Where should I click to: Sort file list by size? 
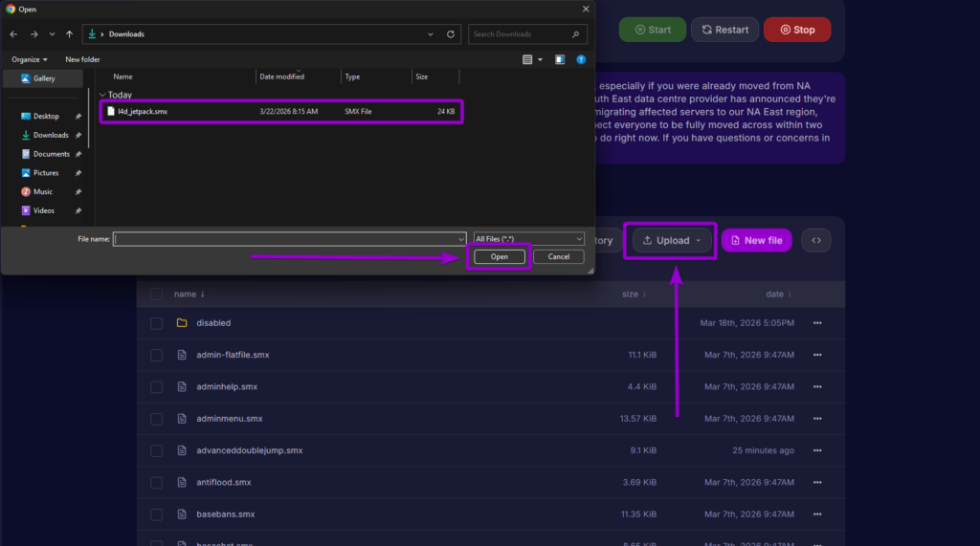coord(634,295)
